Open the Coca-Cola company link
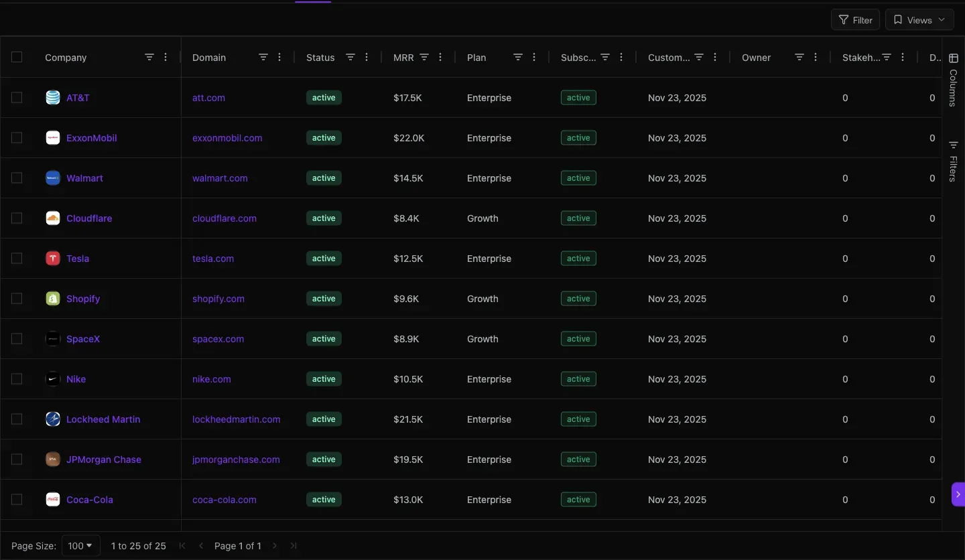 point(90,500)
